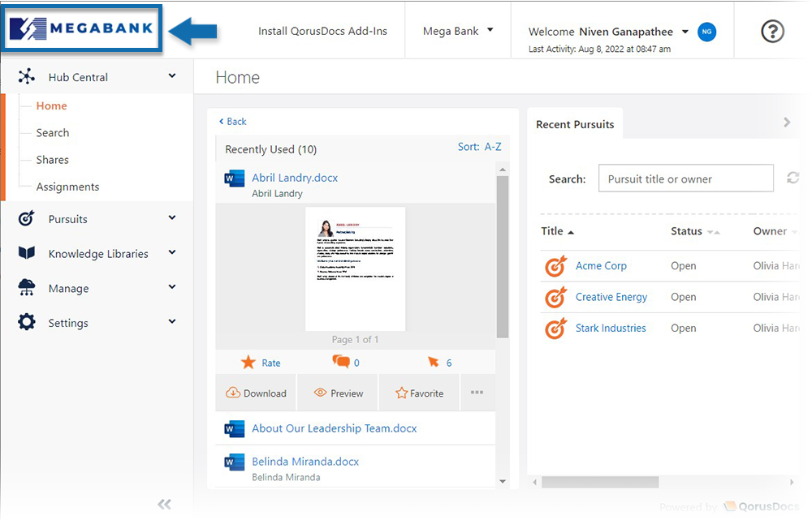
Task: Click the MegaBank logo
Action: click(x=81, y=29)
